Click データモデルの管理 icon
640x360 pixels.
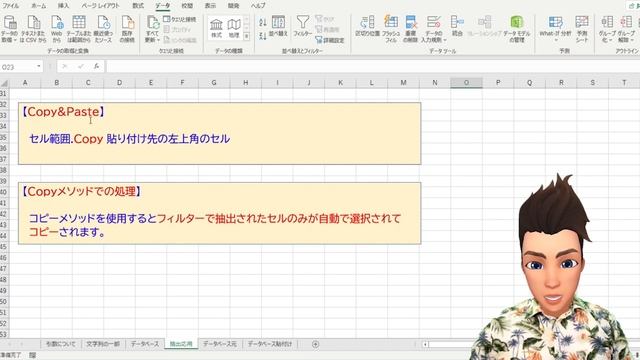(x=517, y=29)
